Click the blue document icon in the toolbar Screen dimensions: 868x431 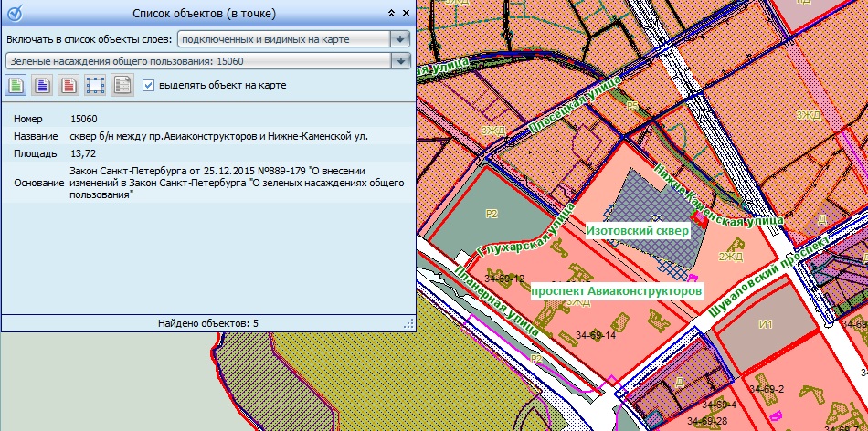click(x=42, y=85)
